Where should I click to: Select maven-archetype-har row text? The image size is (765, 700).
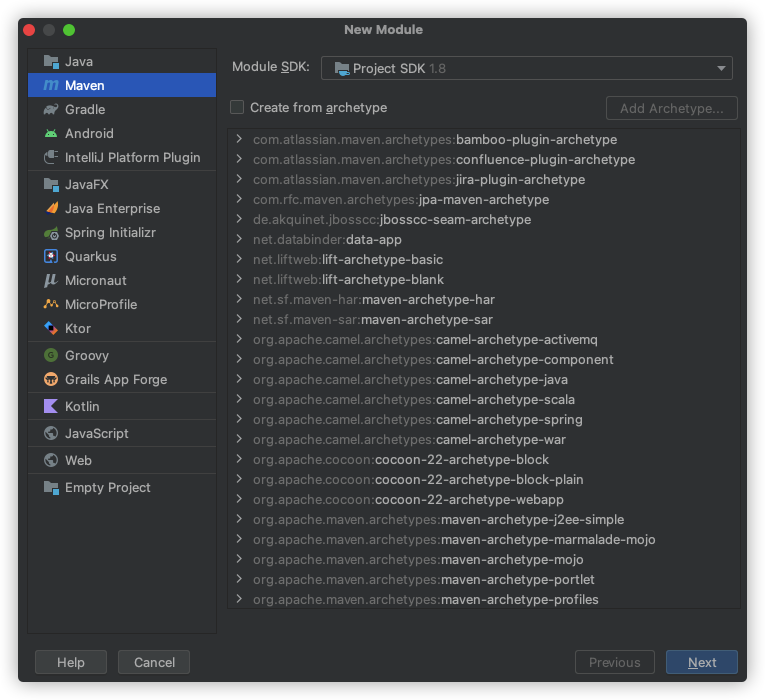coord(374,300)
